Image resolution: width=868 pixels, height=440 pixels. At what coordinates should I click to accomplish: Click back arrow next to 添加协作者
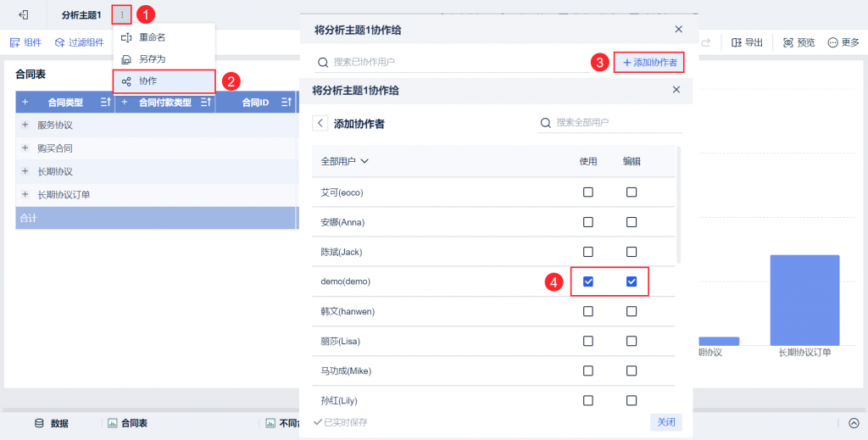point(320,123)
